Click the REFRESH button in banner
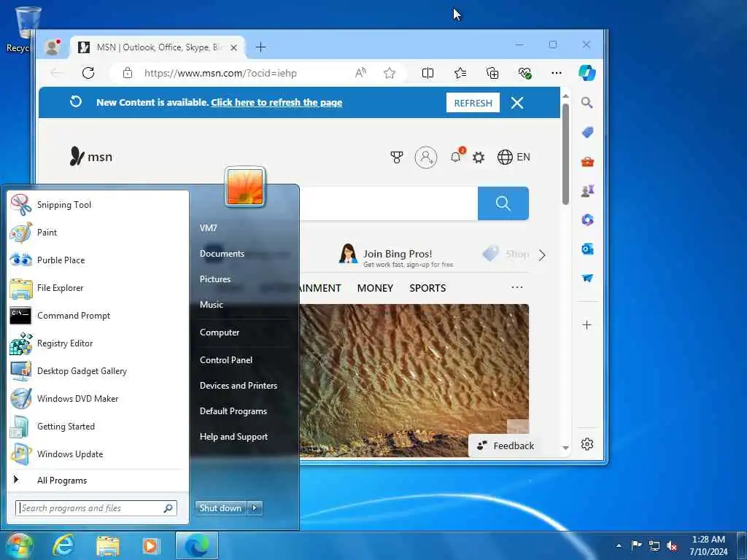 pos(473,103)
